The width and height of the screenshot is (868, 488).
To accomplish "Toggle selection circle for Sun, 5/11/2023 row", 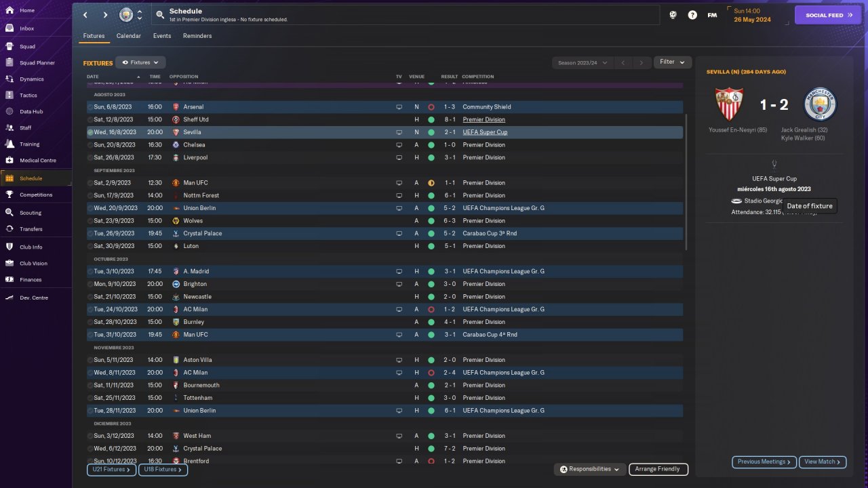I will pyautogui.click(x=90, y=360).
